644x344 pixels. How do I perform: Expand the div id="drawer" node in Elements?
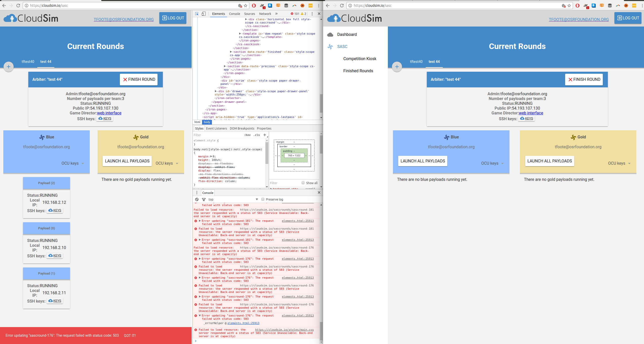[216, 91]
